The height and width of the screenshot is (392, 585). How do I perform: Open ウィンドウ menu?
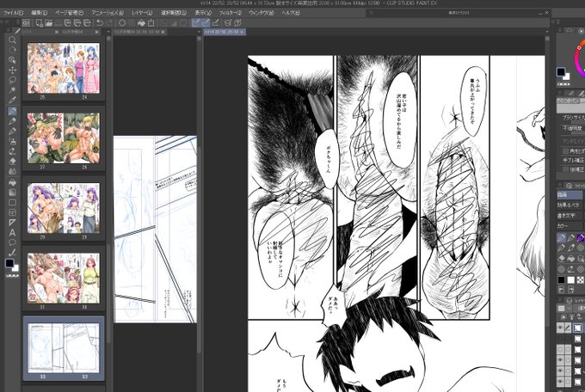coord(262,13)
